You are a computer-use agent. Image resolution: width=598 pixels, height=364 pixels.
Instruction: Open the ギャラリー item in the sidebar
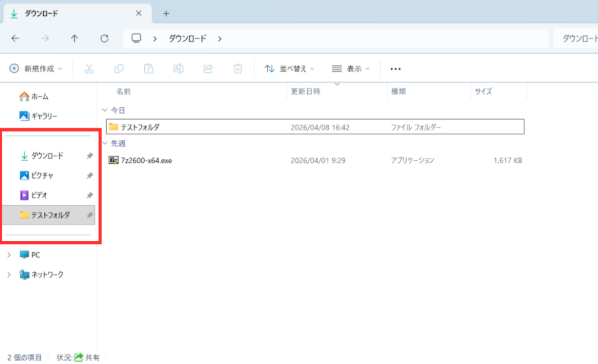tap(44, 116)
